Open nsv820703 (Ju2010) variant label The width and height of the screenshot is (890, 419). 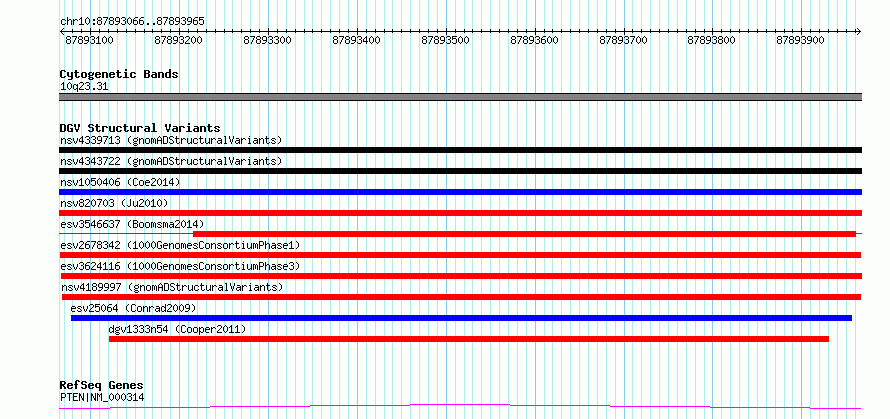click(114, 203)
